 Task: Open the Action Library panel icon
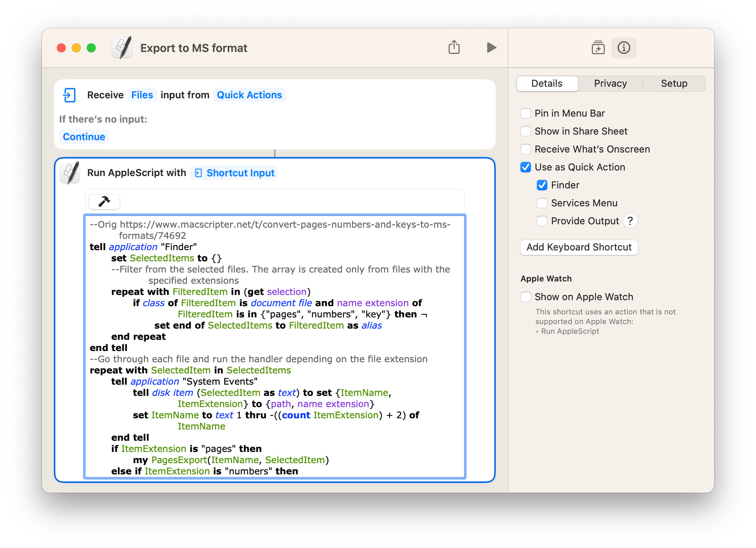[x=598, y=47]
